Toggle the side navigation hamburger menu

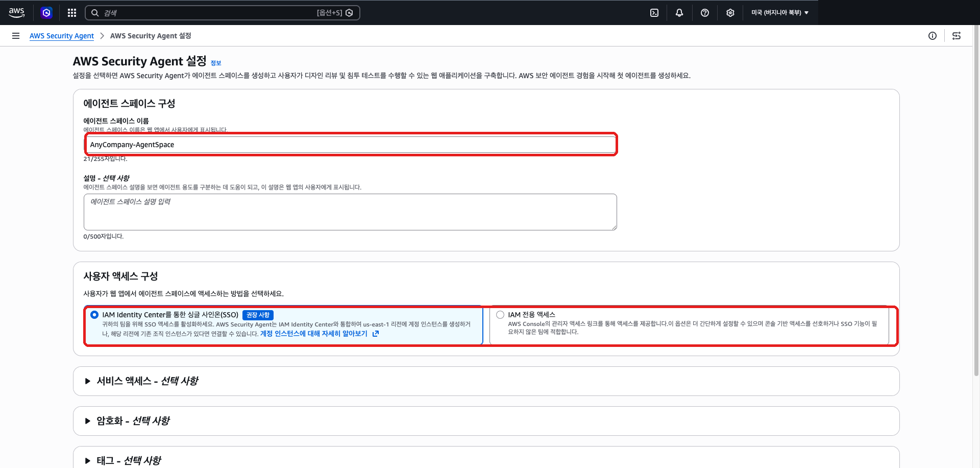point(16,36)
